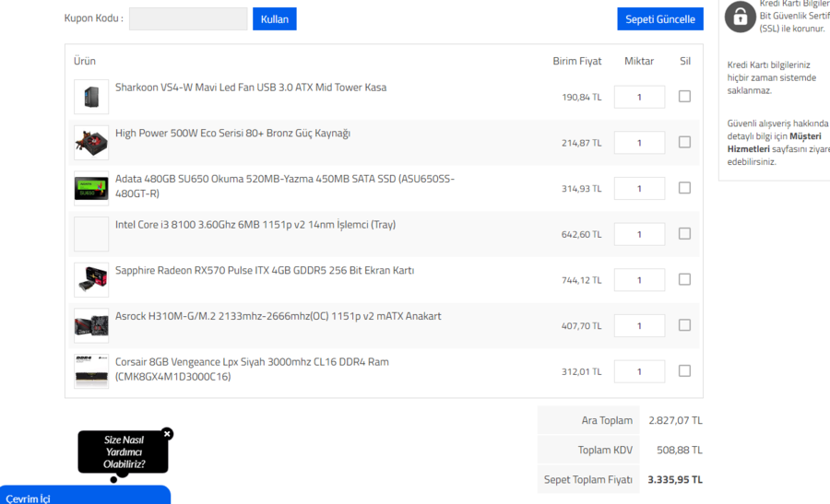The image size is (830, 504).
Task: Click the SSL padlock security icon
Action: (x=740, y=17)
